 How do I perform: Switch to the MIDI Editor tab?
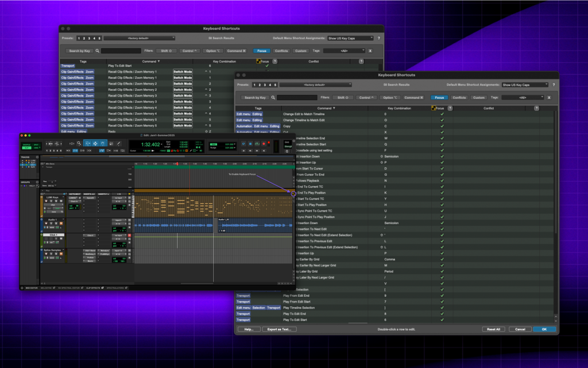point(30,286)
